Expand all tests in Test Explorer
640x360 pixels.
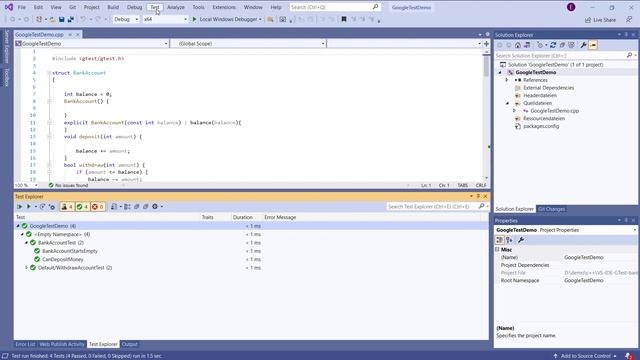coord(137,207)
